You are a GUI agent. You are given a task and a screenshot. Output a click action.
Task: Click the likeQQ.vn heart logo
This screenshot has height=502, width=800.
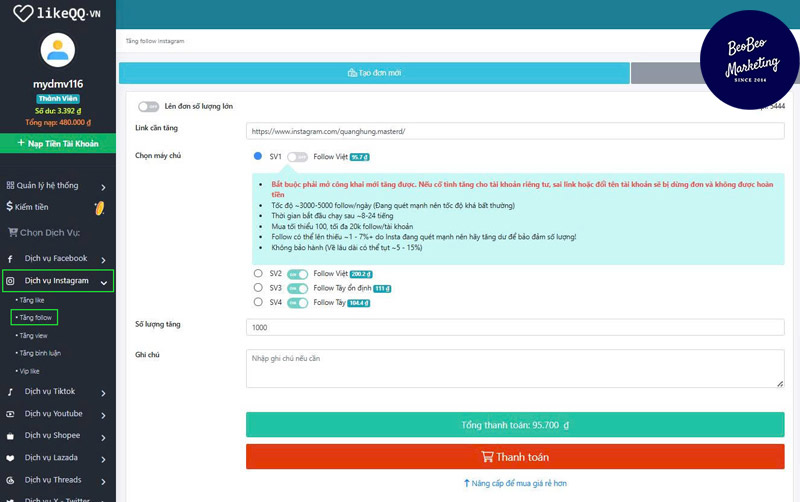[17, 13]
